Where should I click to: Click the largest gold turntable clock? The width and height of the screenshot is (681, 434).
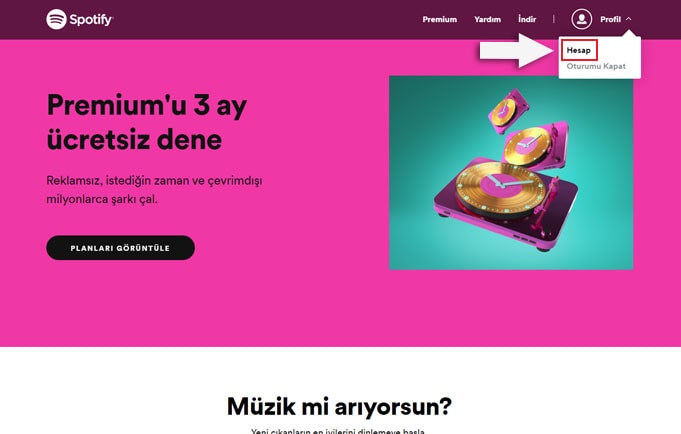click(500, 188)
